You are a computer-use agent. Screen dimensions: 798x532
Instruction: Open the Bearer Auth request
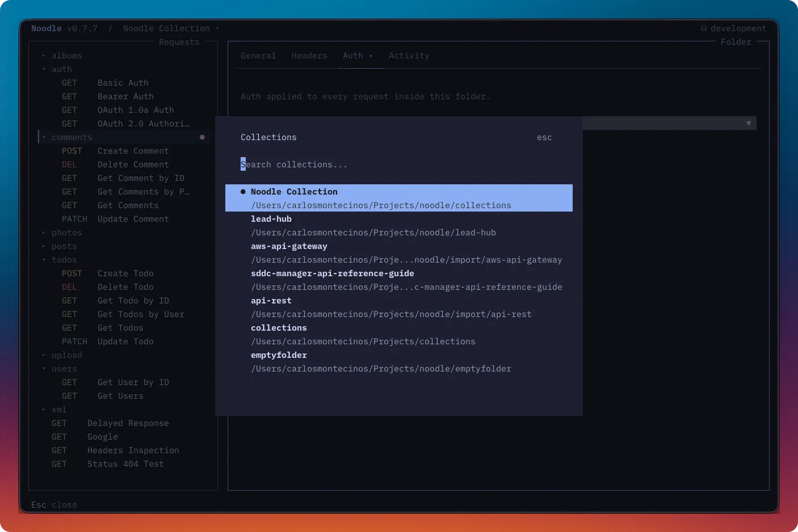pos(124,96)
